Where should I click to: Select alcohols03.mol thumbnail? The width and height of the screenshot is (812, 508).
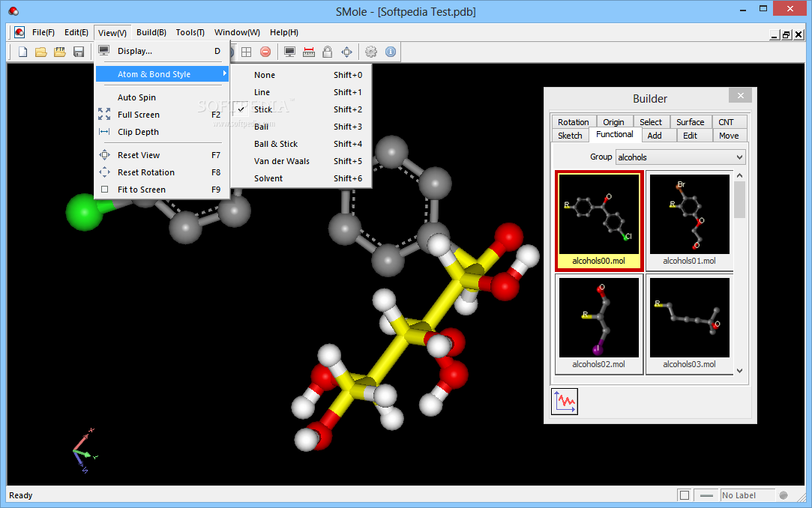pyautogui.click(x=689, y=324)
